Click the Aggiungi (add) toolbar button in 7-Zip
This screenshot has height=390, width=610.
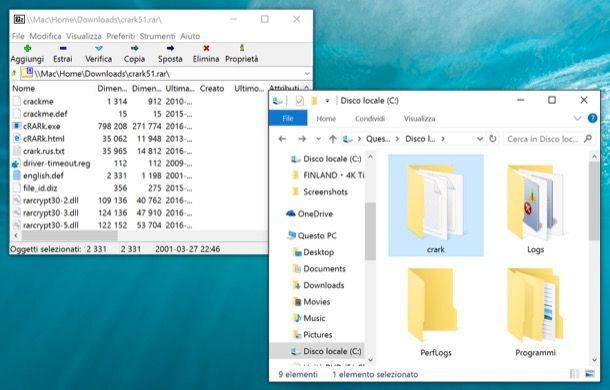click(x=27, y=54)
